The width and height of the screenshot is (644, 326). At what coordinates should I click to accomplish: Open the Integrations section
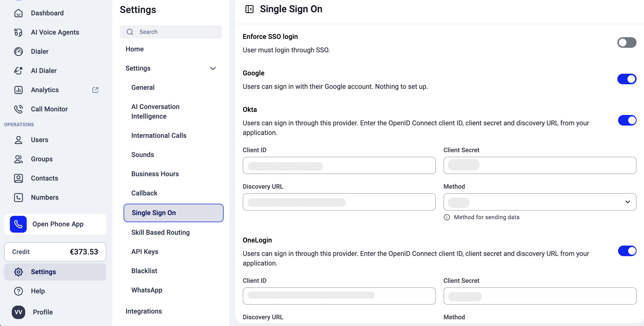point(144,311)
